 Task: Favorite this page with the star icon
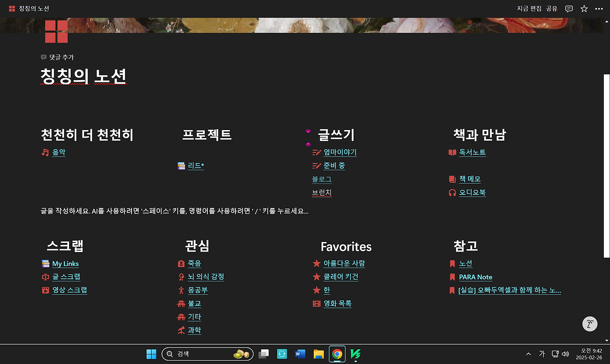pos(584,8)
